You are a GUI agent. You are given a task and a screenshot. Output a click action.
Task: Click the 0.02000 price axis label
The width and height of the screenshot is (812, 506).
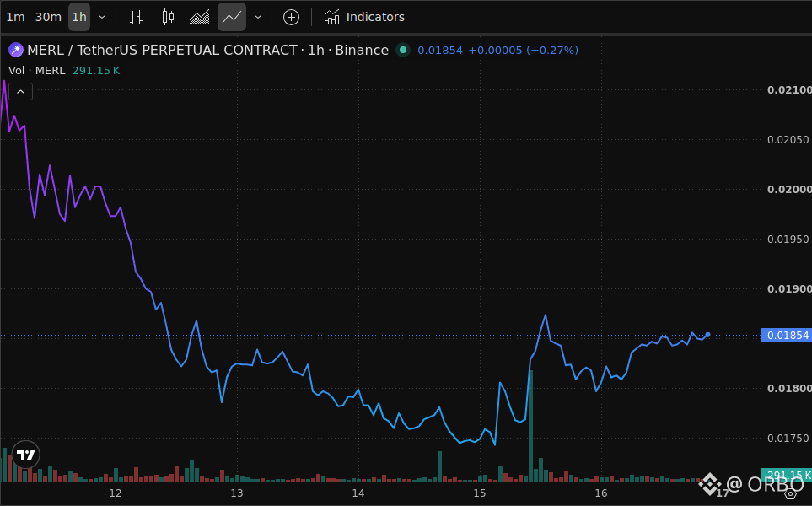tap(789, 189)
